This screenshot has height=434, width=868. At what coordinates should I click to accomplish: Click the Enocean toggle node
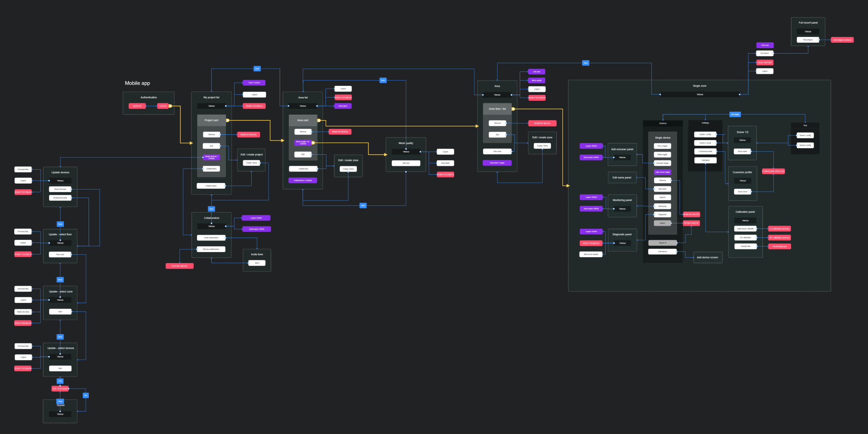[x=663, y=163]
